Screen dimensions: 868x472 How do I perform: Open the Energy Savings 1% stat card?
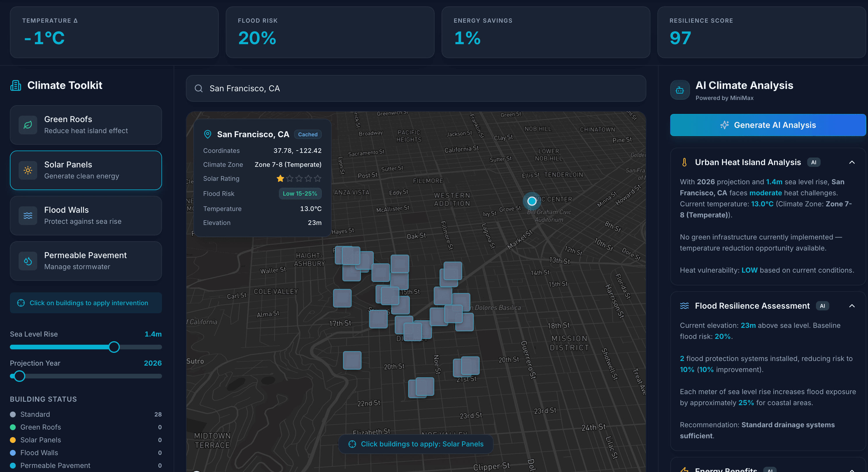point(546,32)
